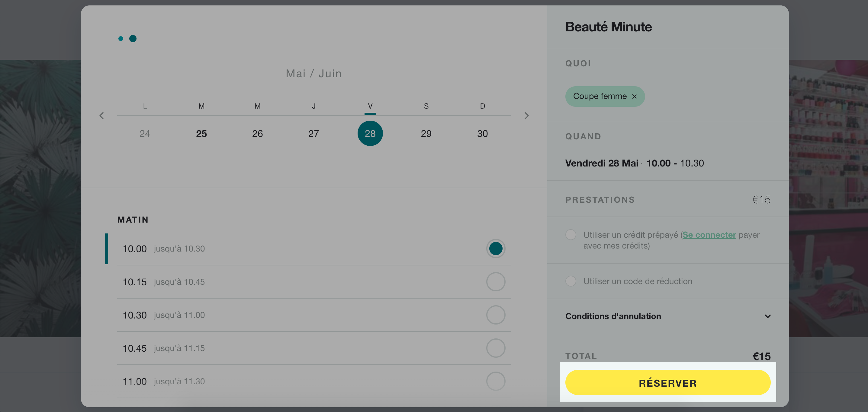Select the 10.15 time slot radio
Viewport: 868px width, 412px height.
point(495,282)
